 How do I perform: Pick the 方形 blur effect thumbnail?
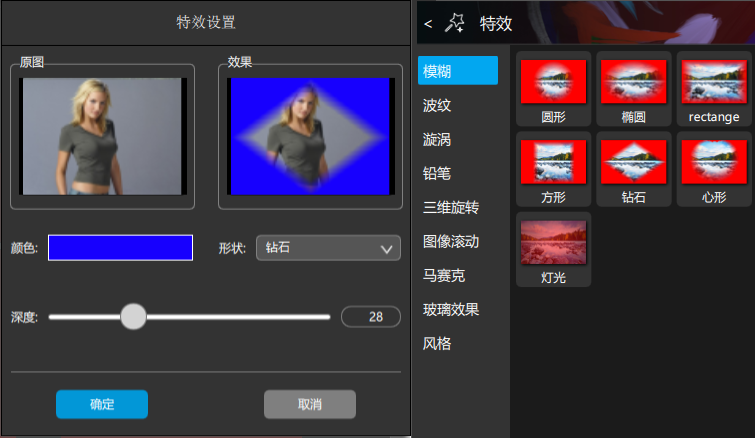[553, 162]
